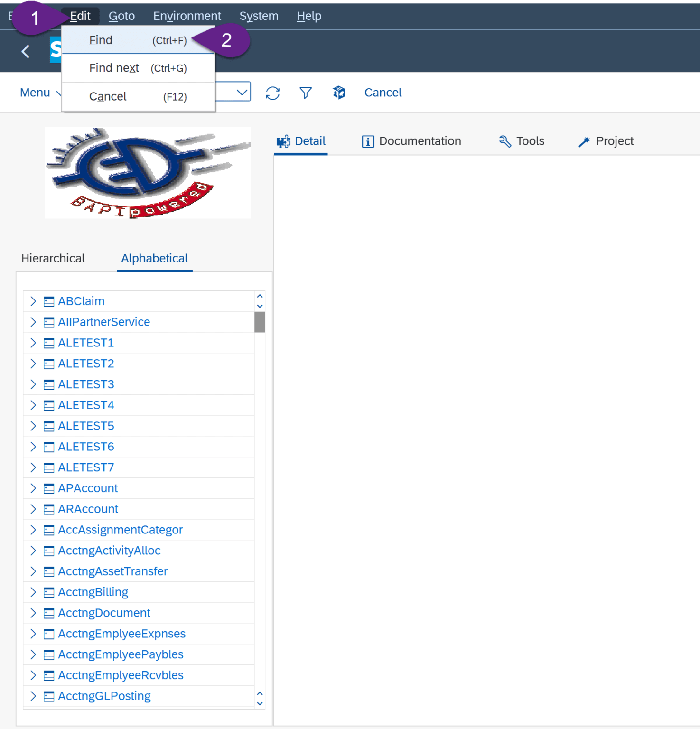Click the object icon beside ABClaim
700x729 pixels.
coord(48,301)
